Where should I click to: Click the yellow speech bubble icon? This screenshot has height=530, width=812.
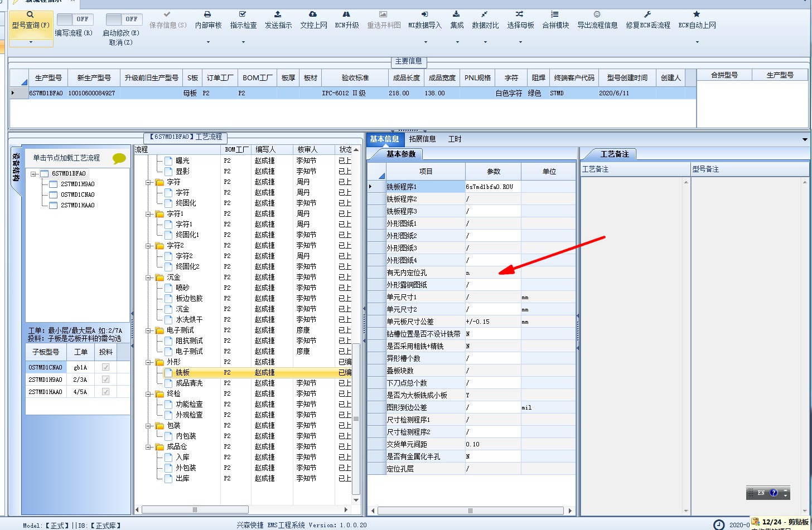[119, 159]
